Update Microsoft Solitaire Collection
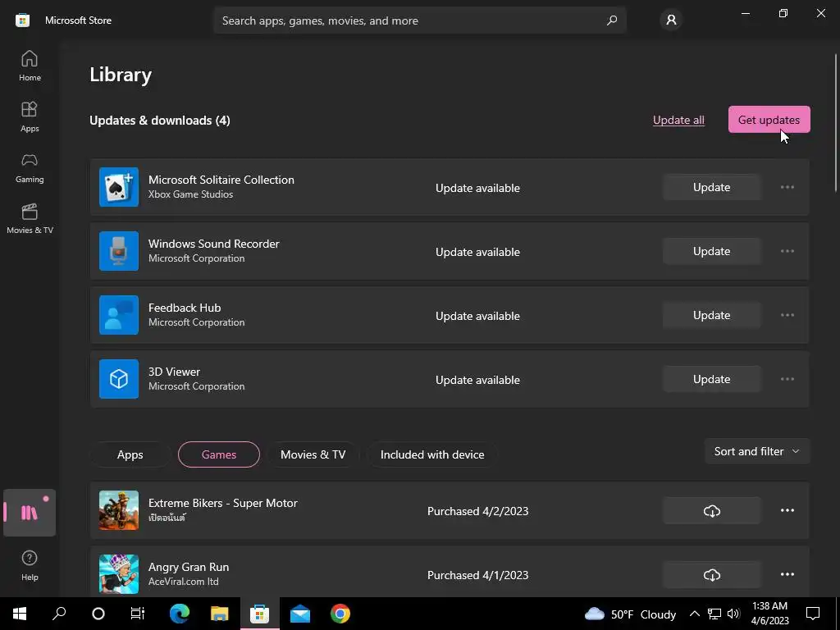Viewport: 840px width, 630px height. click(712, 188)
